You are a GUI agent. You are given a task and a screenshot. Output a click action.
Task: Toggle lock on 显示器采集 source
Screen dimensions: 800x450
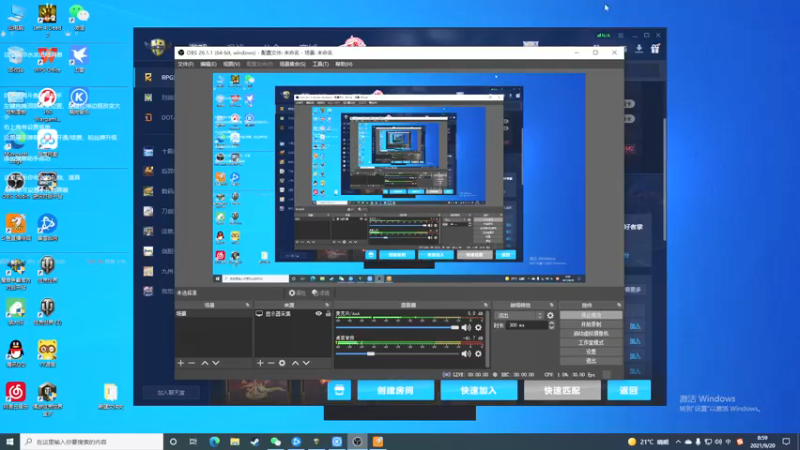click(x=328, y=314)
